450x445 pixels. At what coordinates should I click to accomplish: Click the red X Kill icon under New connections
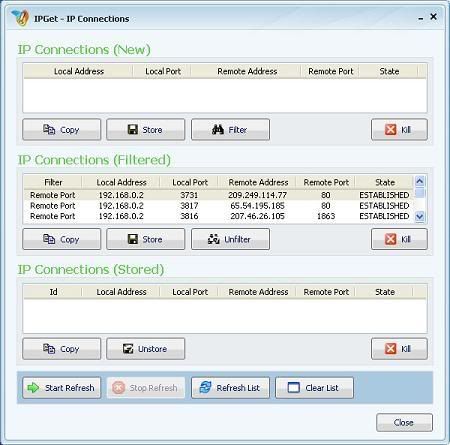click(x=391, y=129)
